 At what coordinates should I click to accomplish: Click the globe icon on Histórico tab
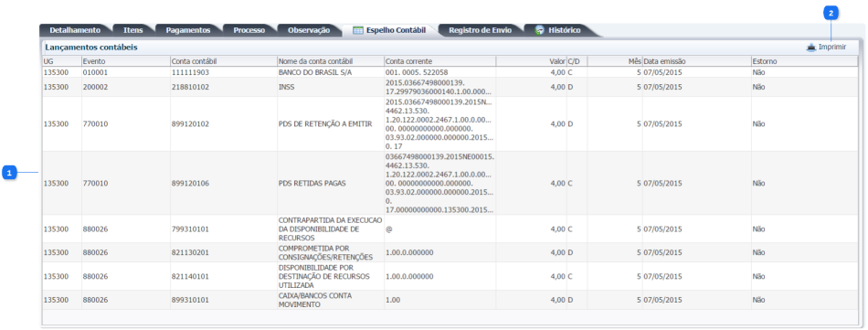pos(539,30)
